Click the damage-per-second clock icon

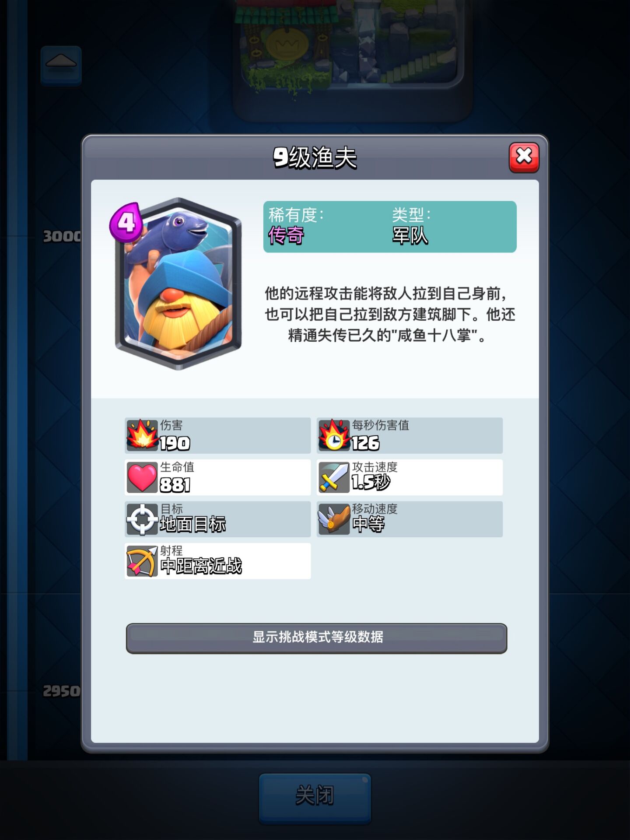coord(334,435)
